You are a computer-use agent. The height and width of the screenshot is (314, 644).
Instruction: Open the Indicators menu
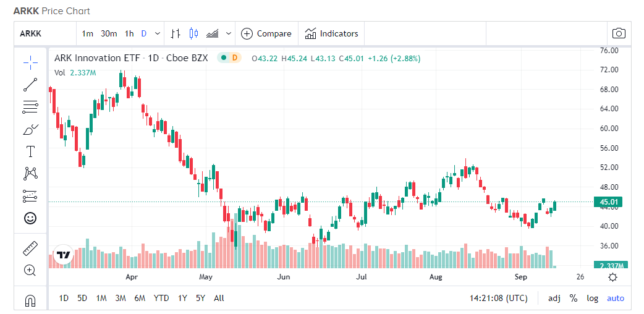click(331, 34)
